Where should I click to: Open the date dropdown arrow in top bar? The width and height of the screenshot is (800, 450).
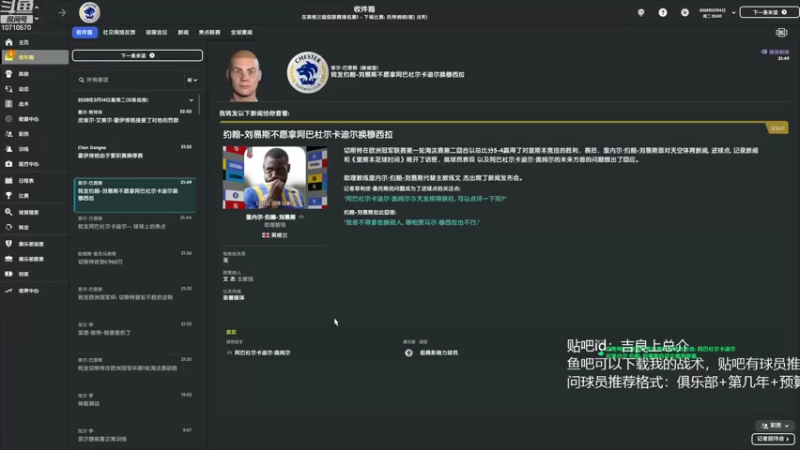(733, 13)
